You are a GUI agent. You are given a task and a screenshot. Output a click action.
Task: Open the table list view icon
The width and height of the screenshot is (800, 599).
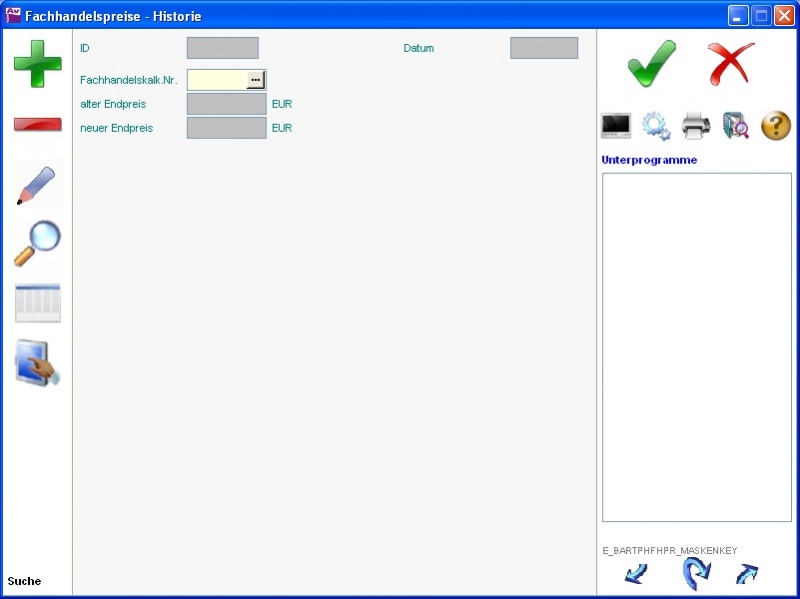[x=37, y=303]
